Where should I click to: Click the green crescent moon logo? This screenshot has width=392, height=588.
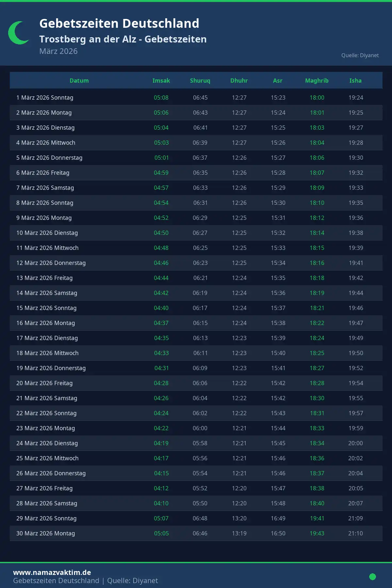click(18, 33)
